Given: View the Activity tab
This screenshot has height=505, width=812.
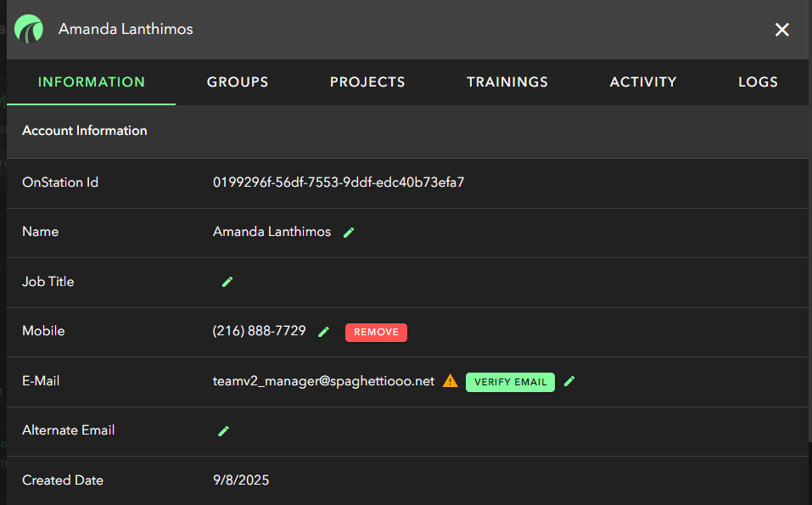Looking at the screenshot, I should [x=643, y=82].
